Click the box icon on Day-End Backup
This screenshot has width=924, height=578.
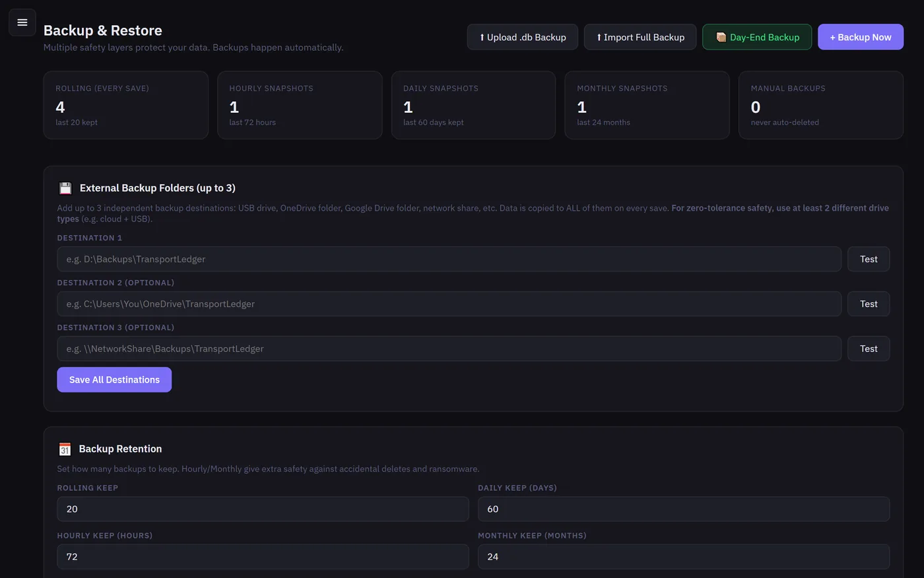(x=721, y=38)
